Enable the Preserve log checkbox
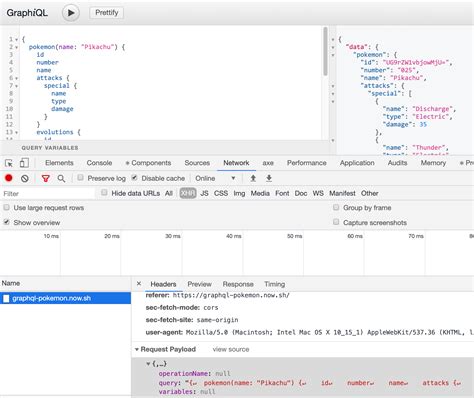Viewport: 474px width, 398px height. (80, 177)
